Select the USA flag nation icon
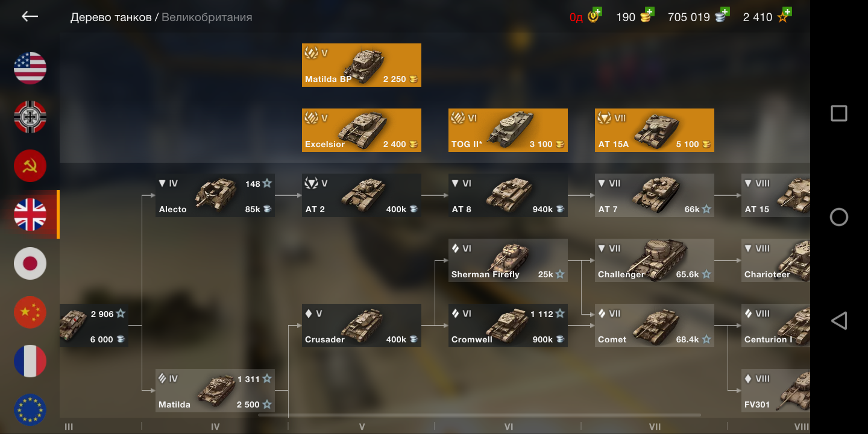 (30, 68)
